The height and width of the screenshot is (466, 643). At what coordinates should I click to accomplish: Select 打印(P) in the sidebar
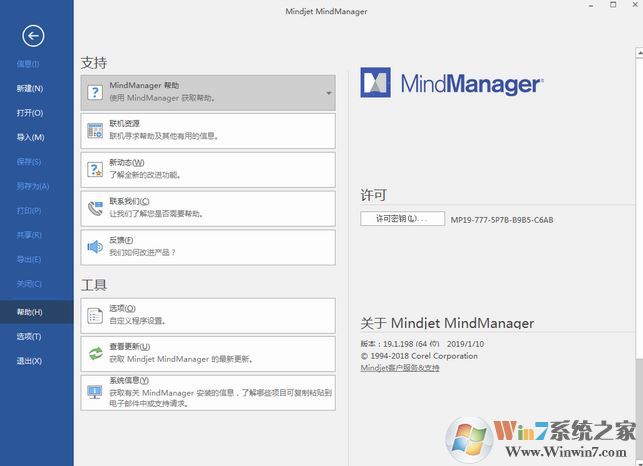click(x=29, y=210)
